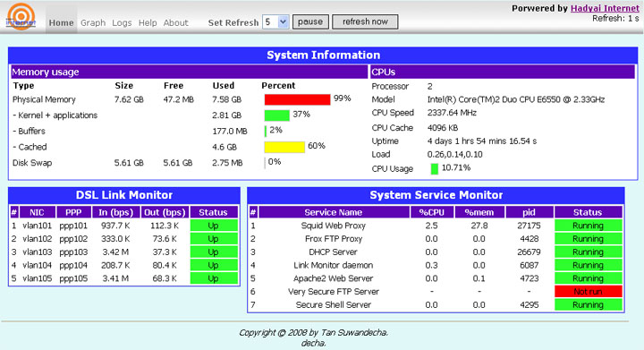
Task: Click the Out (bps) column header
Action: (165, 212)
